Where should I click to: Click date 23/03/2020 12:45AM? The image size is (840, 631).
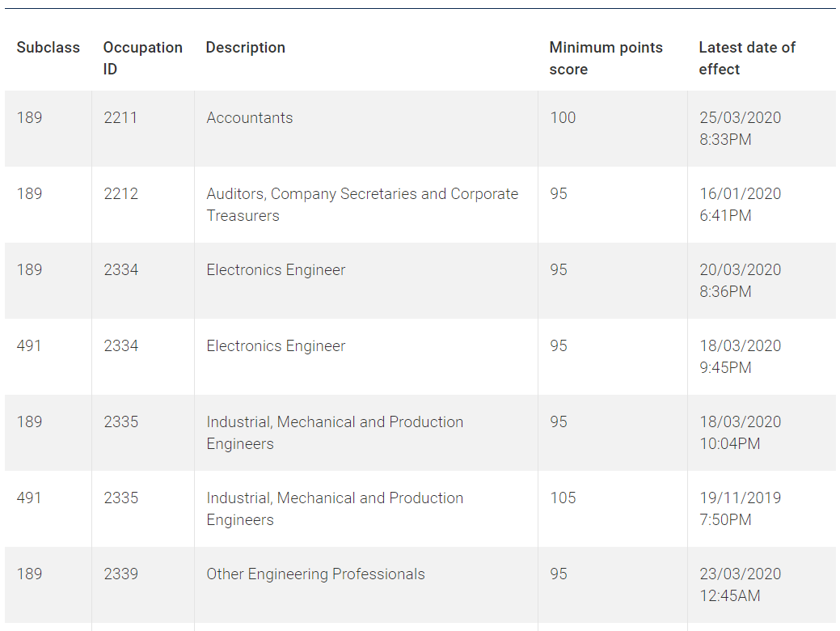point(740,585)
